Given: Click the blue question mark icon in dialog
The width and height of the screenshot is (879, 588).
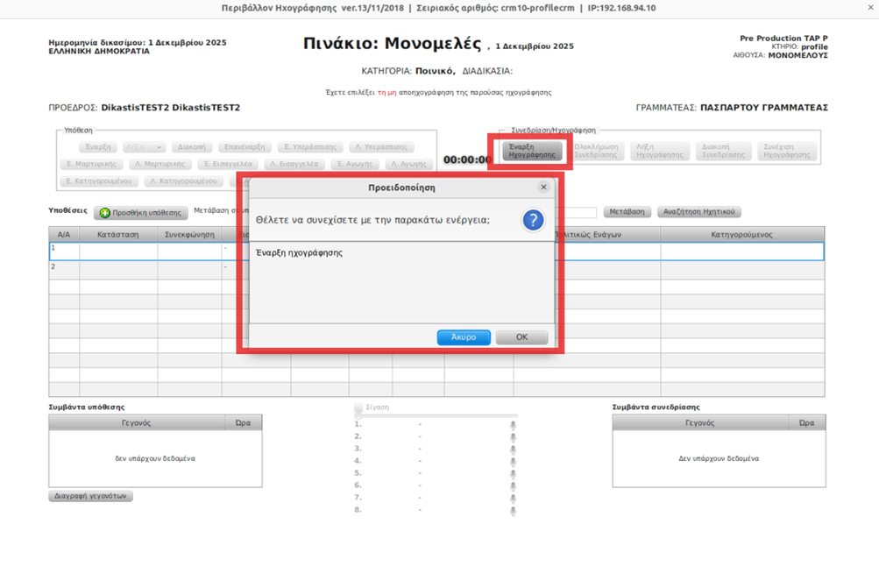Looking at the screenshot, I should click(533, 220).
